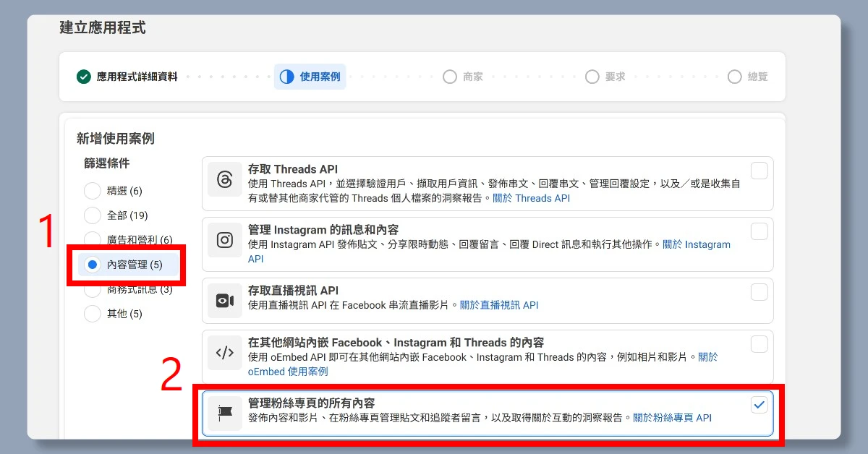Viewport: 868px width, 454px height.
Task: Click the half-filled 使用案例 step icon
Action: click(287, 76)
